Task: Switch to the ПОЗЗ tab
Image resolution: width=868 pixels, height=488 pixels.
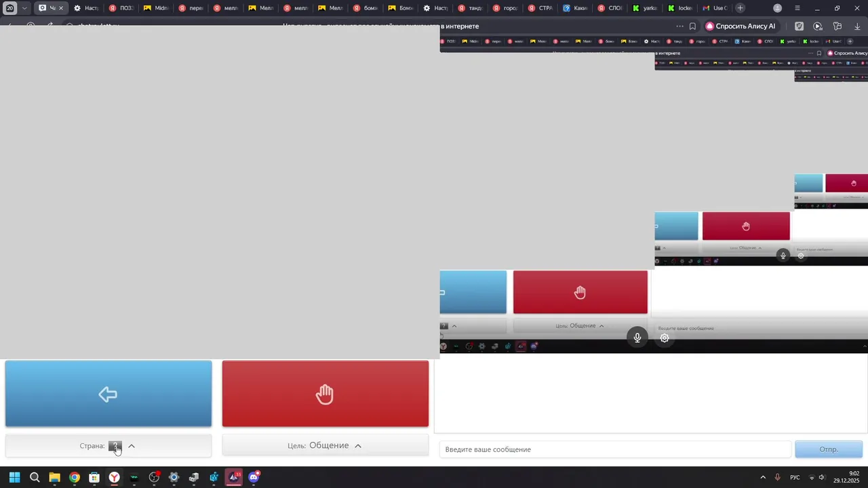Action: pos(121,8)
